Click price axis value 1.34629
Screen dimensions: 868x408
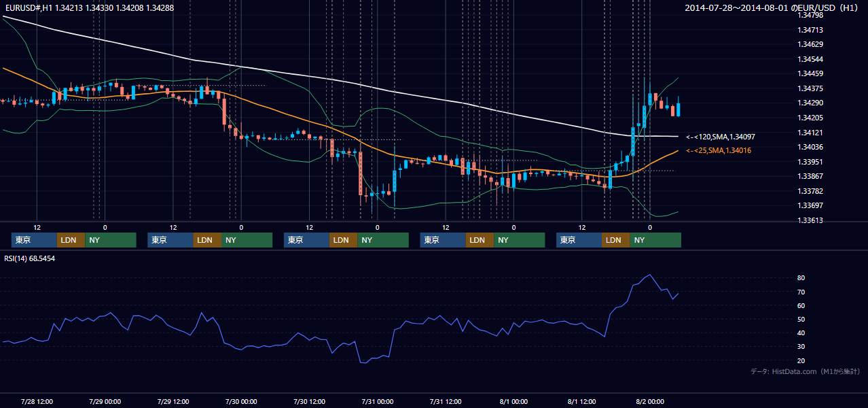[x=810, y=44]
